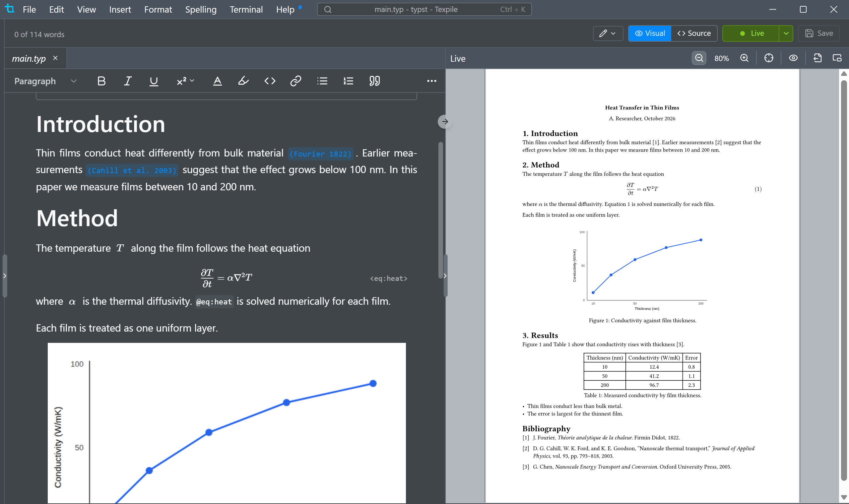Viewport: 849px width, 504px height.
Task: Zoom in the Live preview
Action: pyautogui.click(x=744, y=58)
